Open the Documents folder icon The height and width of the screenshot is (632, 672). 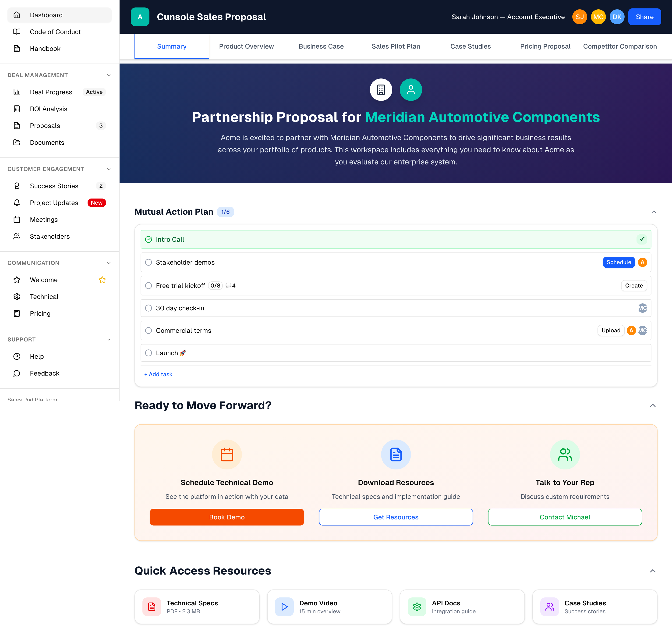coord(17,142)
